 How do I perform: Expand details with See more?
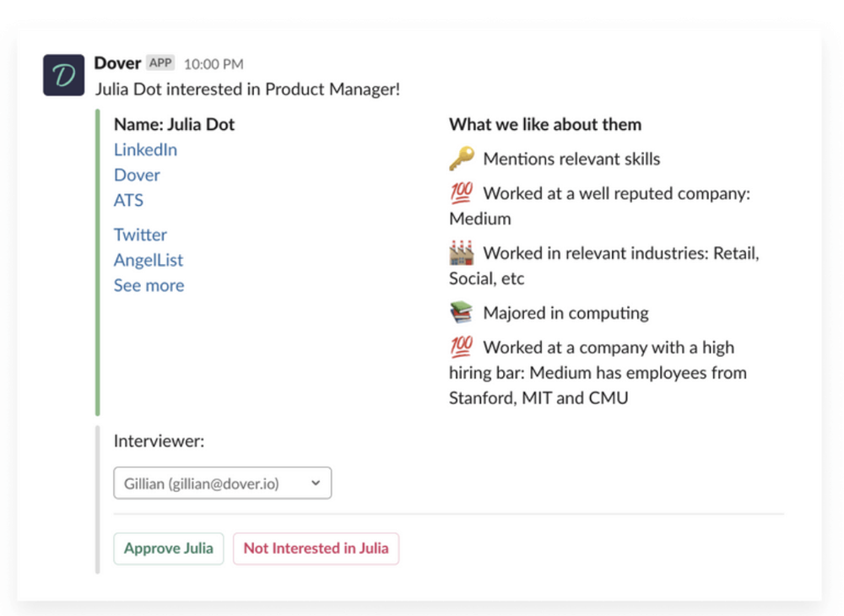pyautogui.click(x=149, y=285)
